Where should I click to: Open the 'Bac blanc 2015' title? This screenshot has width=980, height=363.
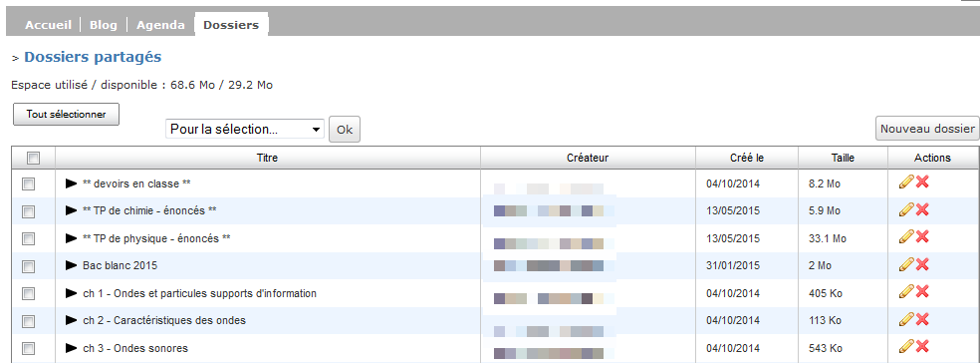120,265
